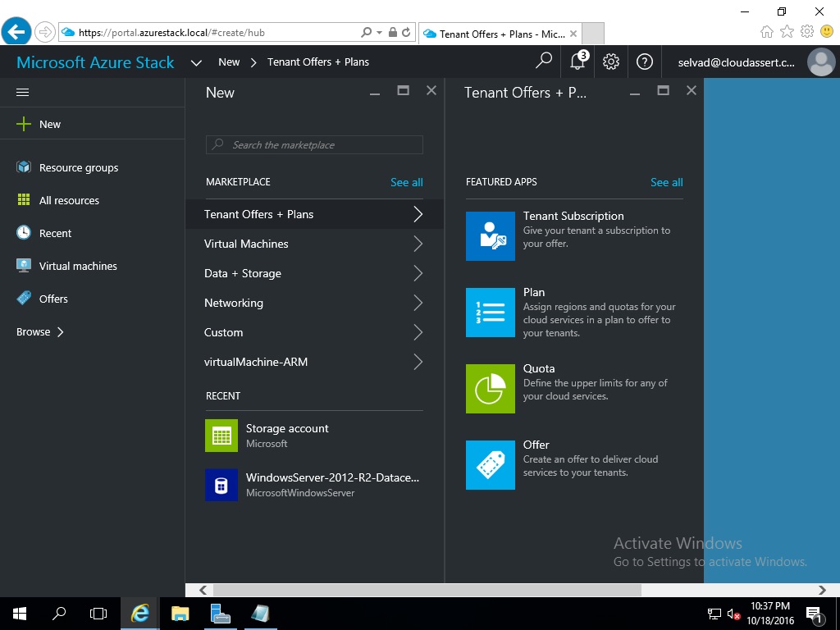Click Tenant Offers + Plans breadcrumb

(x=318, y=62)
